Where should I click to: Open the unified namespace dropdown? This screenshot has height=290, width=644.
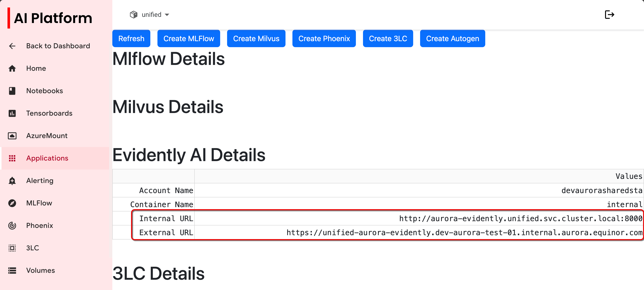tap(155, 15)
